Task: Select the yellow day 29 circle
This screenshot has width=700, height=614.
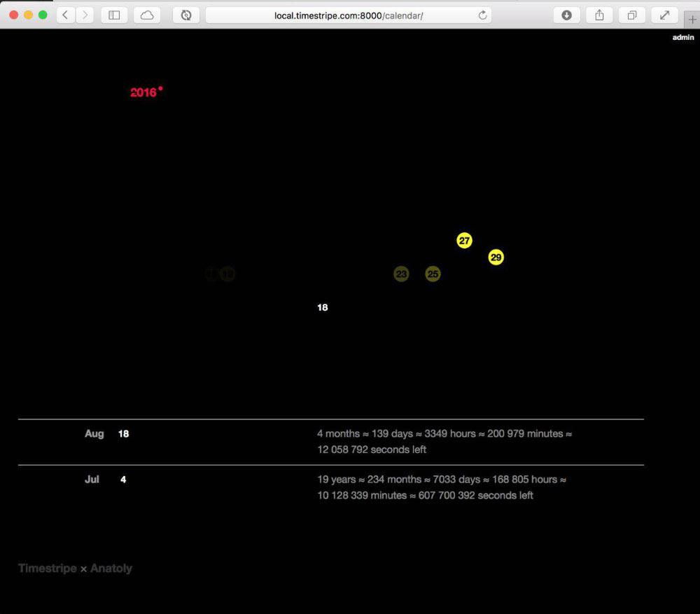Action: 496,258
